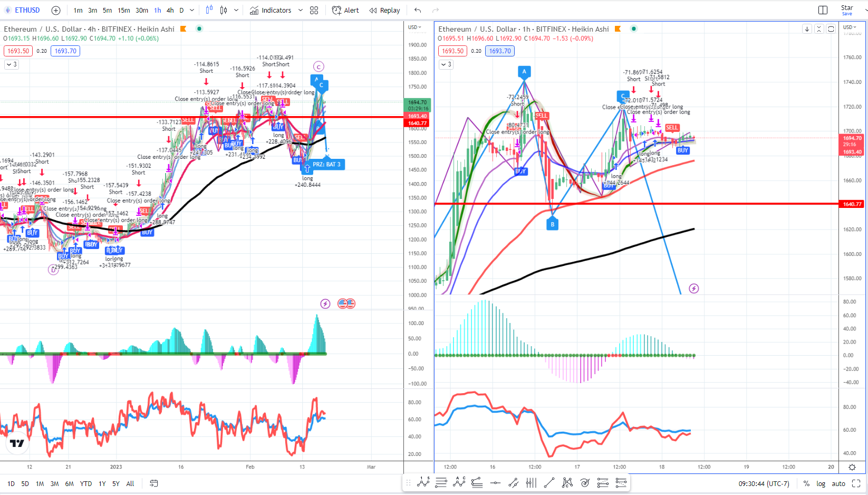Switch to the 1h timeframe
The width and height of the screenshot is (868, 495).
pos(158,10)
